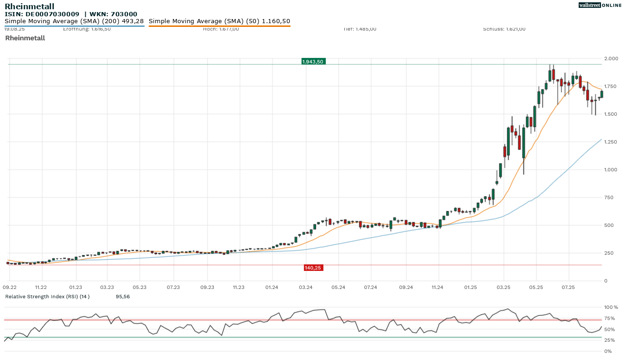The height and width of the screenshot is (364, 625).
Task: Click the 750 price axis label
Action: pos(609,197)
